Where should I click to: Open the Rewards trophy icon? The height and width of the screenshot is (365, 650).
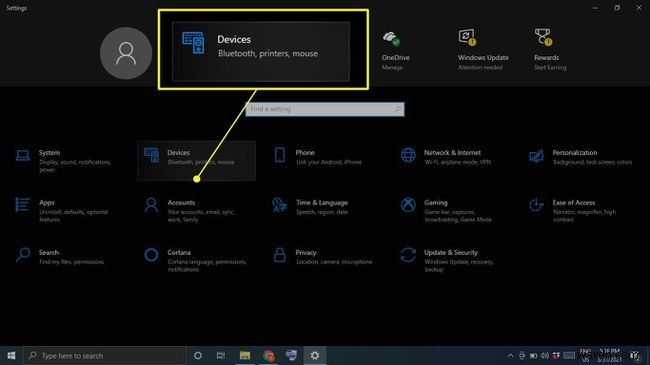pos(543,37)
